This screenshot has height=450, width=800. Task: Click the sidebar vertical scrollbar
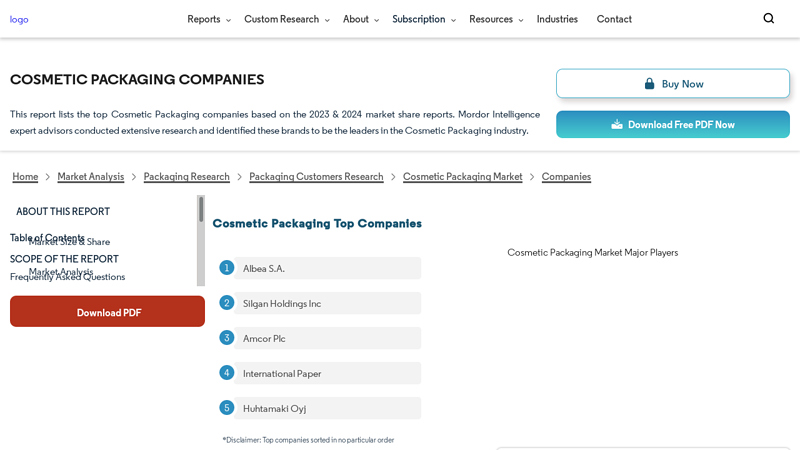coord(201,240)
